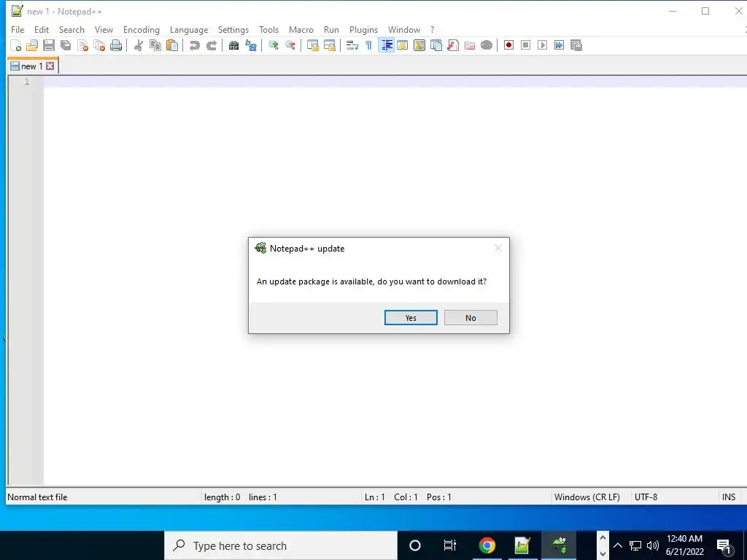Close the 'new 1' tab with its X
Screen dimensions: 747x560
click(50, 66)
